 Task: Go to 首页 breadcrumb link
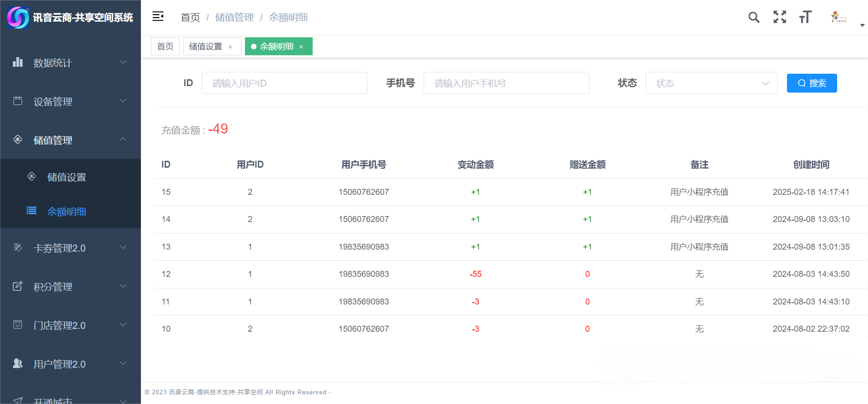click(x=190, y=18)
